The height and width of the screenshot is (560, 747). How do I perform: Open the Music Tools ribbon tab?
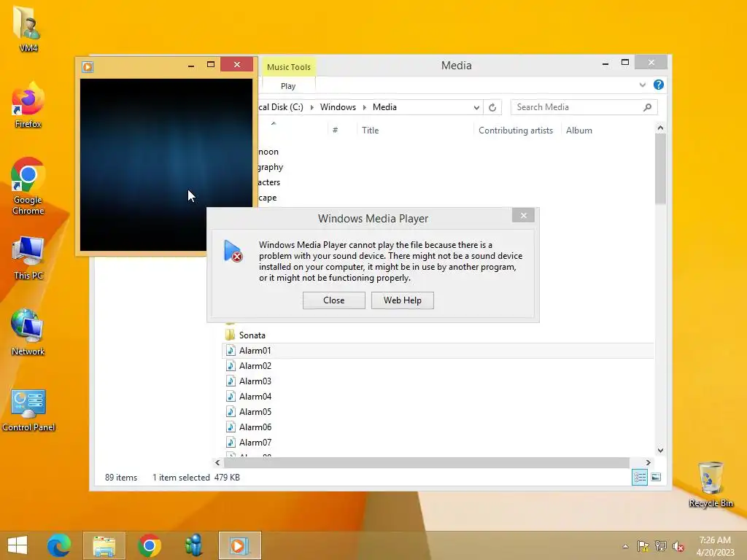(288, 67)
